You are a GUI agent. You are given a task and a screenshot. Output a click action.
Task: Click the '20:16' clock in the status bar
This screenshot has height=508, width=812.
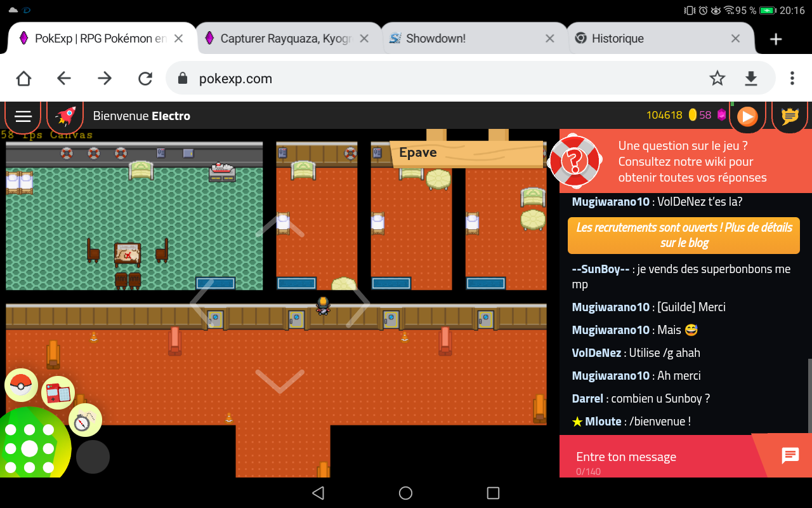[792, 10]
